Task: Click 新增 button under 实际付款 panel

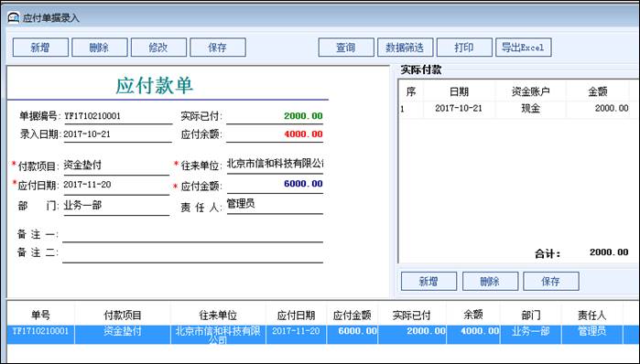Action: tap(429, 282)
